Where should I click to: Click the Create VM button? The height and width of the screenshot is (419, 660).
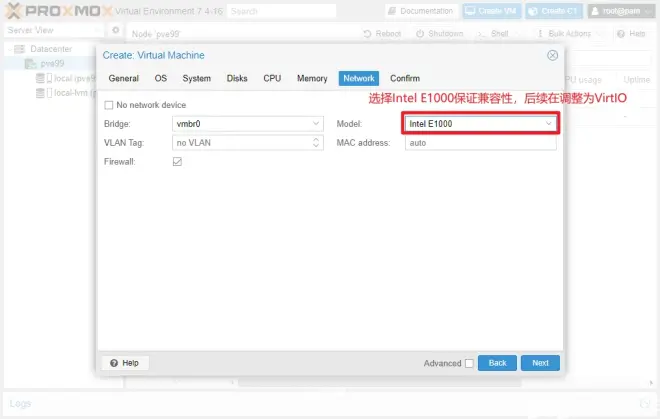tap(492, 11)
